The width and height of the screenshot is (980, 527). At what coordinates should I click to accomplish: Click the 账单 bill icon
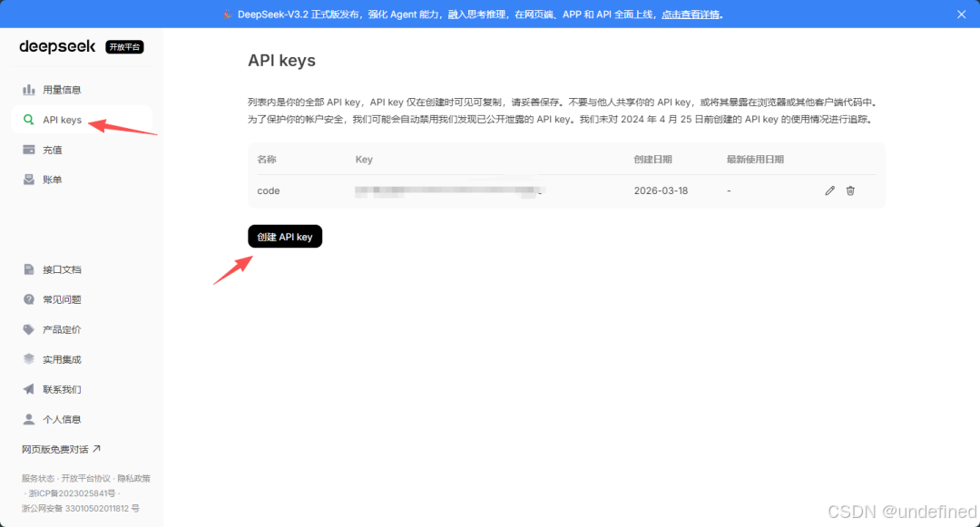point(29,180)
